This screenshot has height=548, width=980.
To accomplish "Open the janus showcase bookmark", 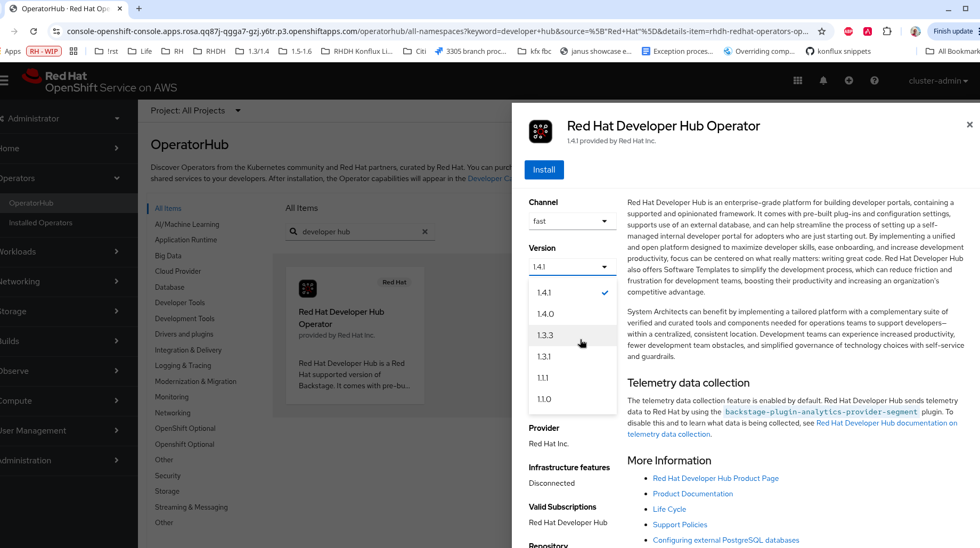I will [595, 51].
